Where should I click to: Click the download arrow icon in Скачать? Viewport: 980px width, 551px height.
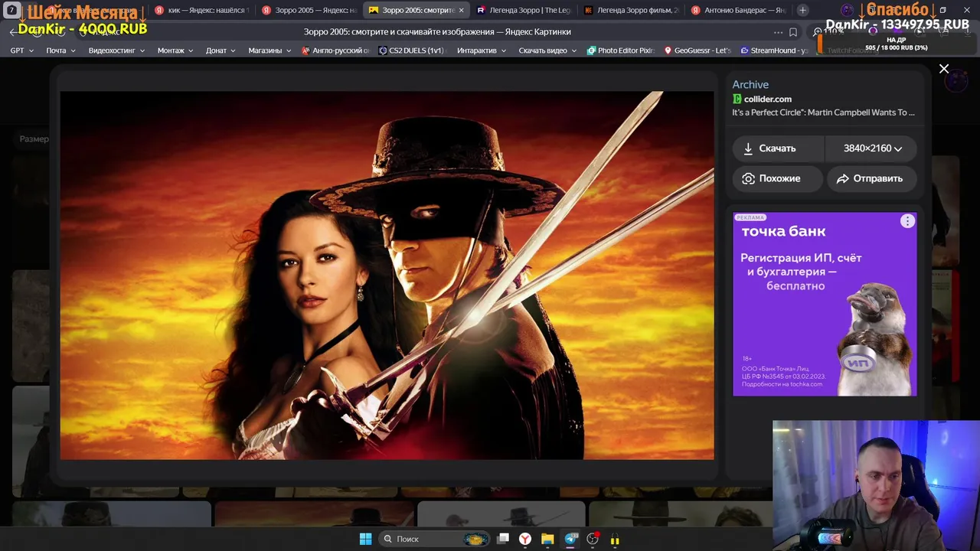pos(748,148)
